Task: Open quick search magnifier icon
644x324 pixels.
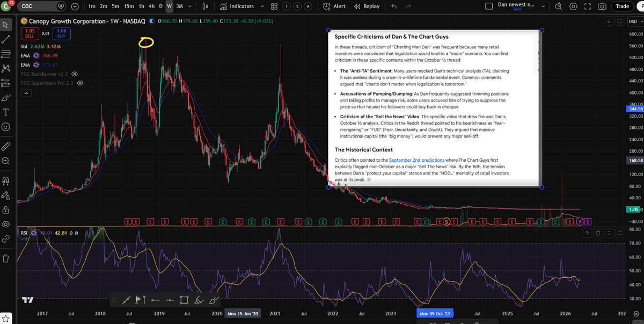Action: 559,6
